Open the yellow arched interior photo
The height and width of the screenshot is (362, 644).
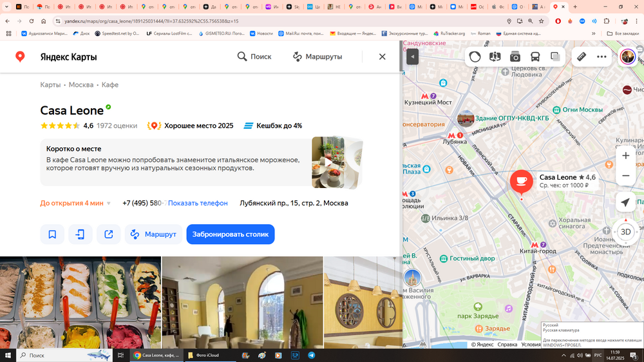tap(242, 303)
